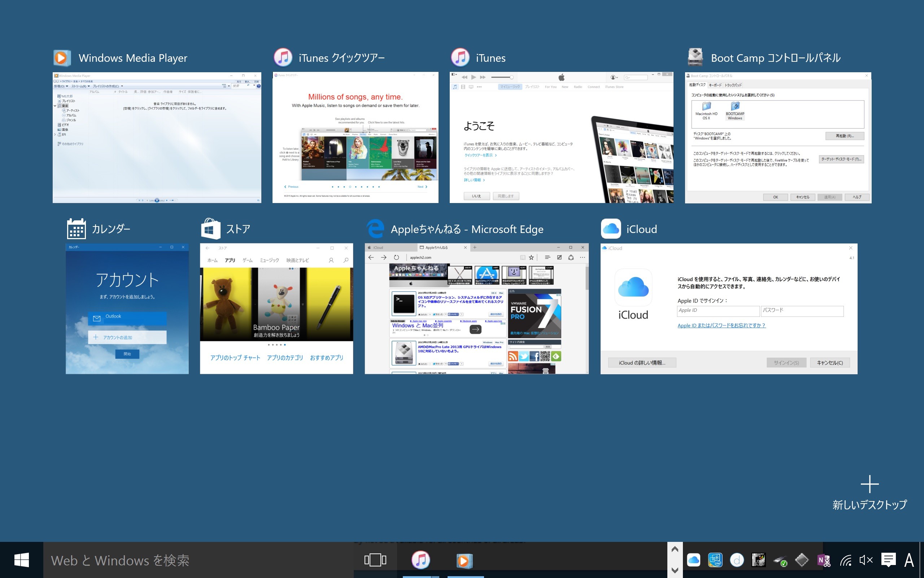Click the muted volume speaker icon
This screenshot has width=924, height=578.
coord(866,560)
